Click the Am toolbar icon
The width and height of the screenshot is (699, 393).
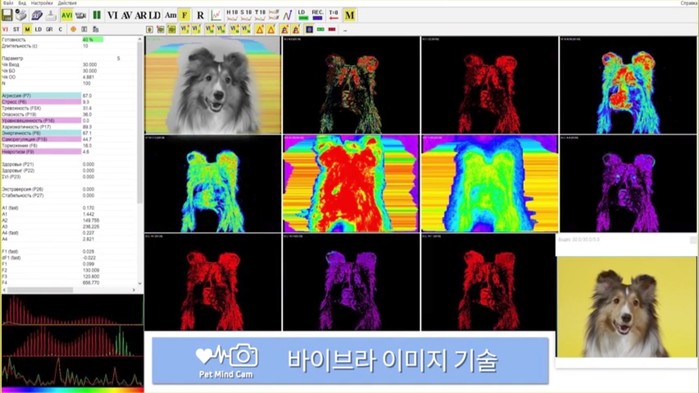(x=170, y=15)
